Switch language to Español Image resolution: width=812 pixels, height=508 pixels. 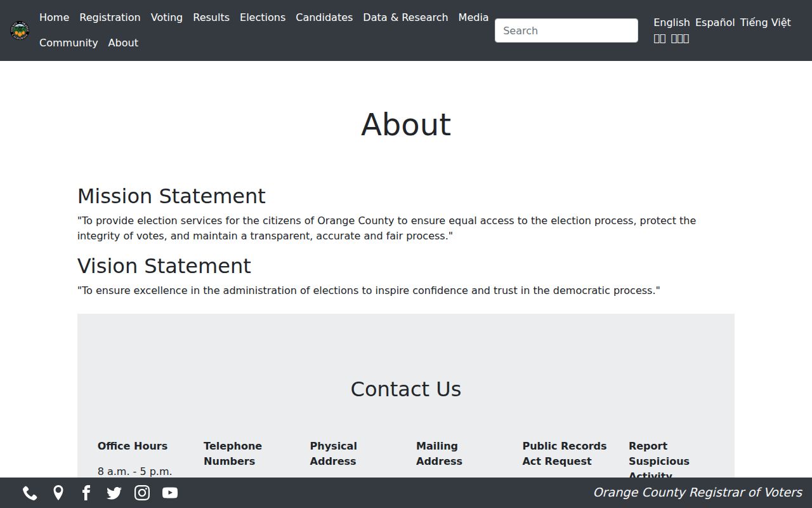pyautogui.click(x=715, y=23)
